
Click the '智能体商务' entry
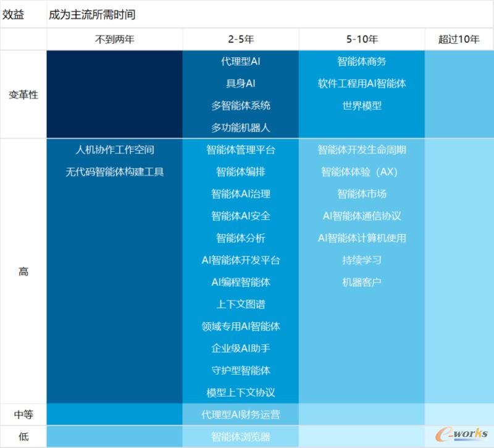coord(362,61)
